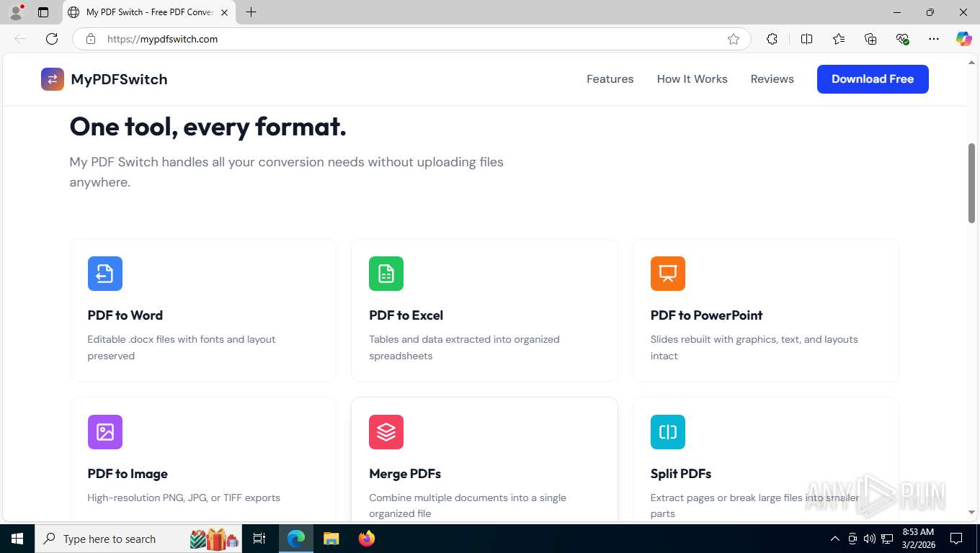Open File Explorer from the taskbar

[331, 539]
